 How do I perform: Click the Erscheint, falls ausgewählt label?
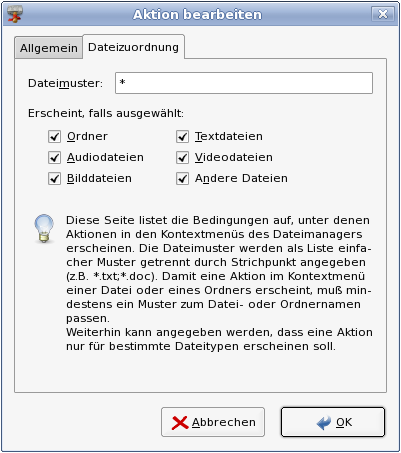click(x=106, y=113)
